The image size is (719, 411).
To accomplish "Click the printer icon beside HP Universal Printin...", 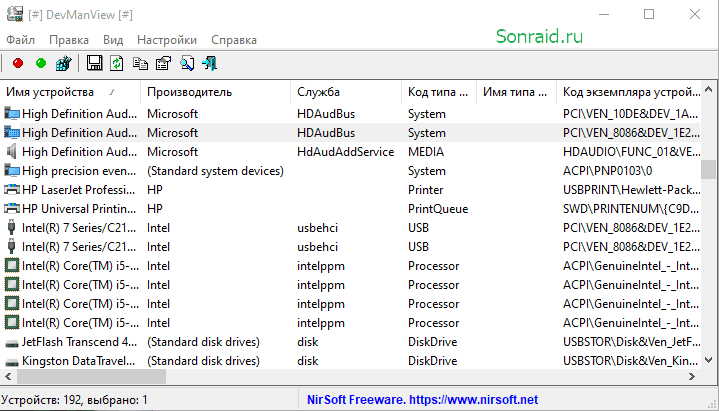I will 12,209.
